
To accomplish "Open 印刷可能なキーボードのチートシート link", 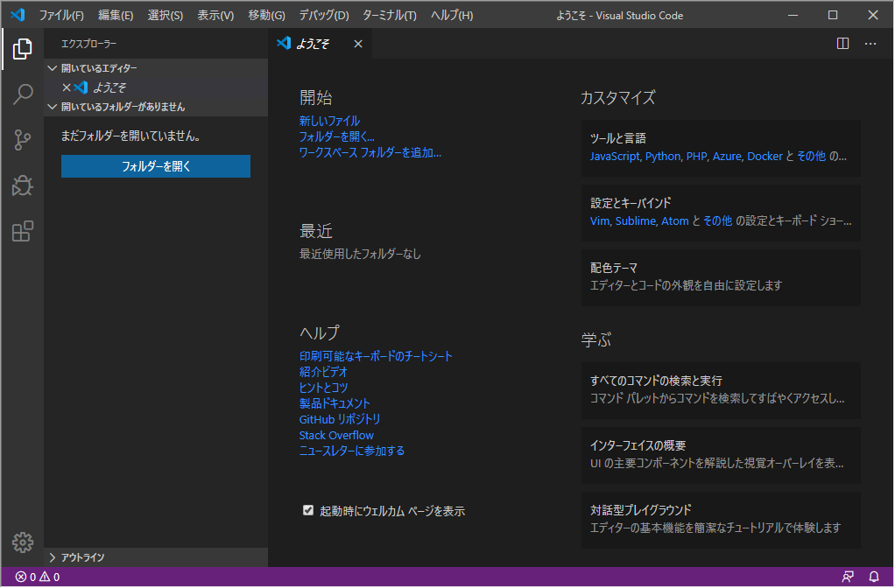I will 376,356.
